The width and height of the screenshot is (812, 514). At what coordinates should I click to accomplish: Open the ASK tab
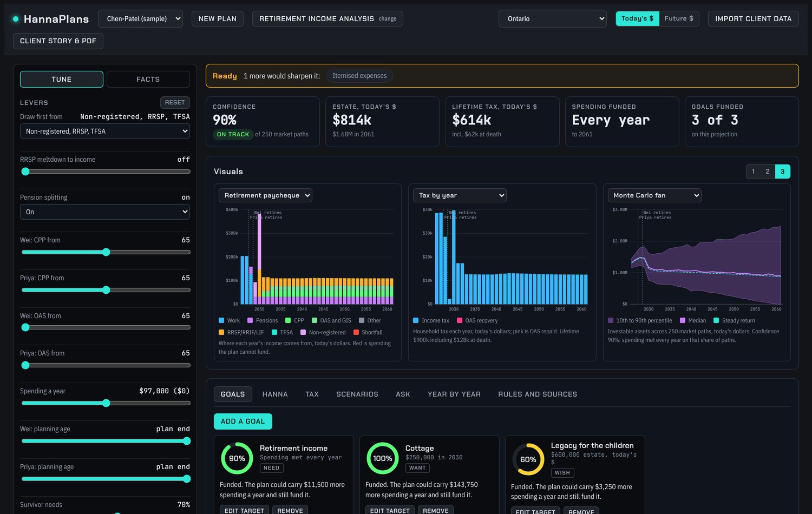[x=403, y=394]
